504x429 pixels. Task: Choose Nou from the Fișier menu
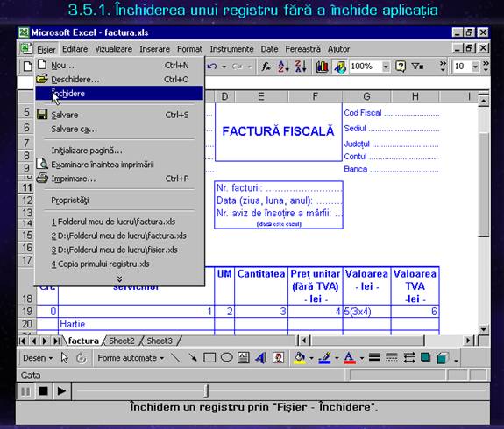(x=119, y=65)
